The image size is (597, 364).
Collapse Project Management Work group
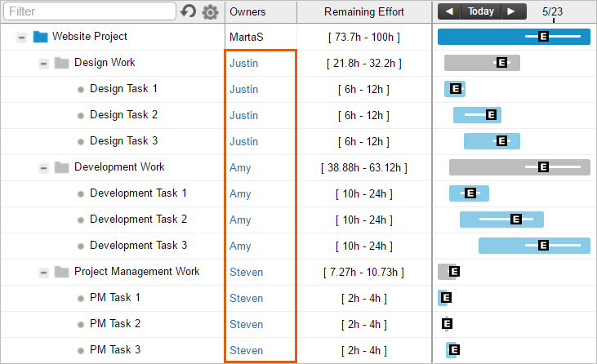[43, 272]
